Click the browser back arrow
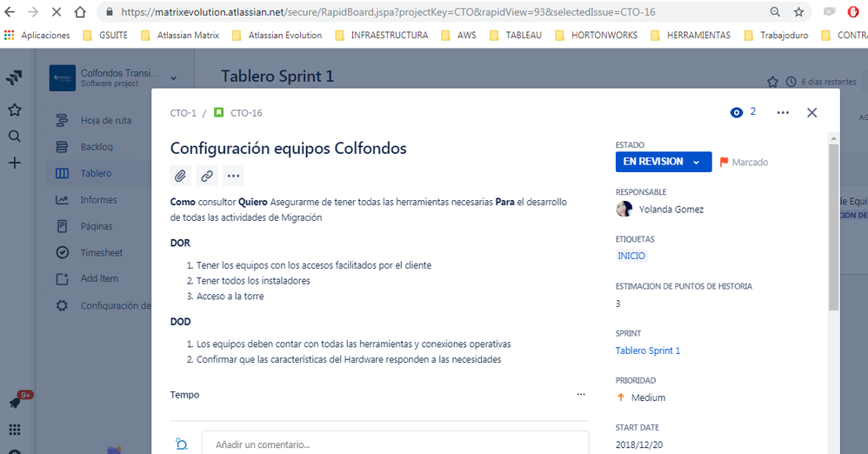The height and width of the screenshot is (454, 868). click(x=10, y=11)
